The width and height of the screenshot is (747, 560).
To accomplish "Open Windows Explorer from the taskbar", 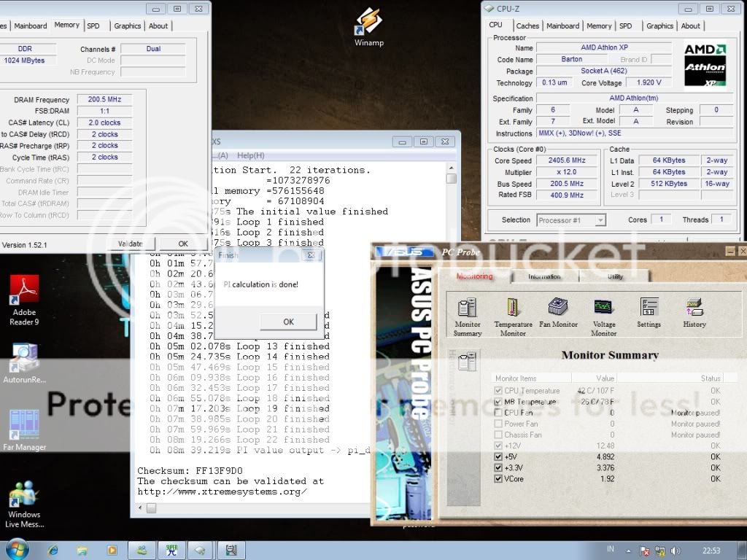I will (x=82, y=551).
